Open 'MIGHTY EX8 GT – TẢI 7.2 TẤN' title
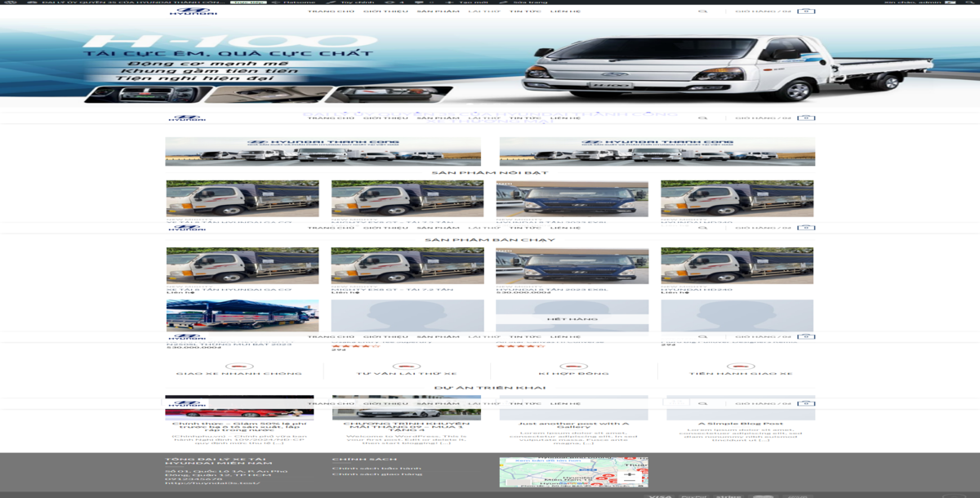The image size is (980, 498). [x=392, y=289]
